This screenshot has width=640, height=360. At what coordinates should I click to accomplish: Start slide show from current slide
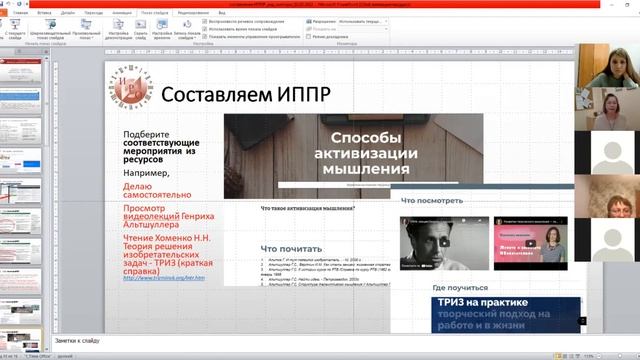pyautogui.click(x=15, y=30)
